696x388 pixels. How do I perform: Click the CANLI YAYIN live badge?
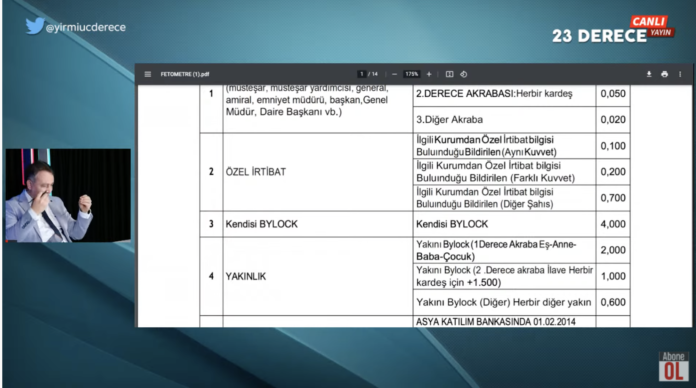pos(652,26)
